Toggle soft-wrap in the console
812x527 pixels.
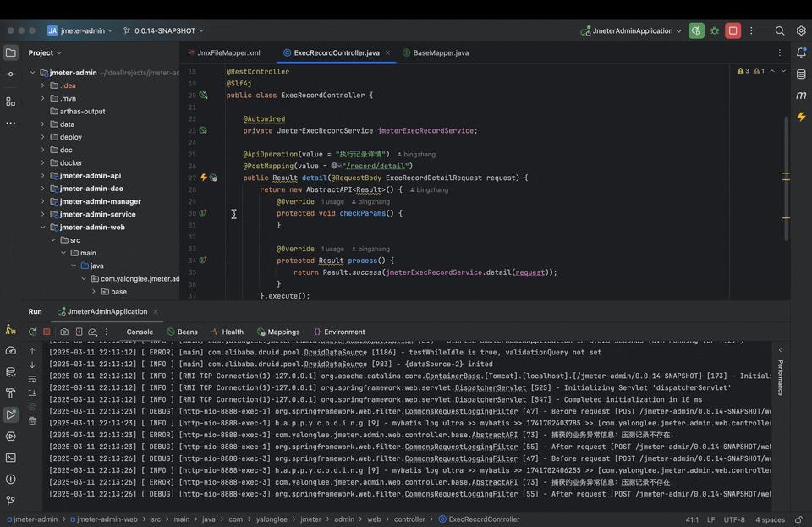[32, 379]
